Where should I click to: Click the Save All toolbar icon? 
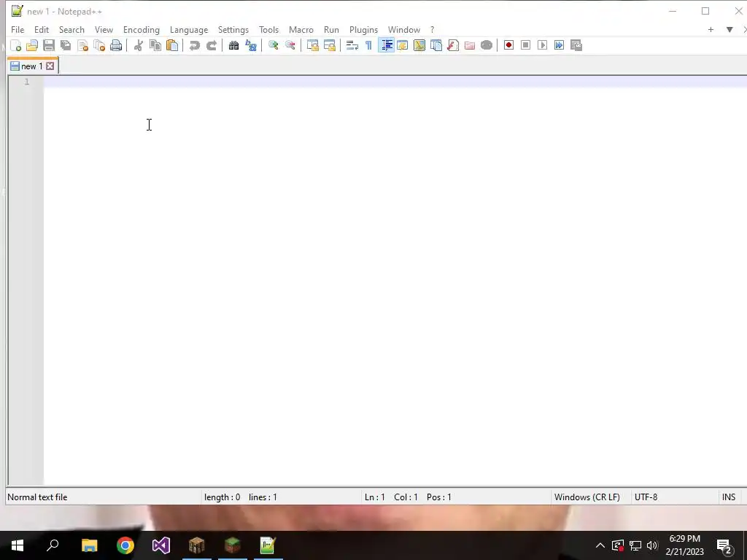pos(66,45)
